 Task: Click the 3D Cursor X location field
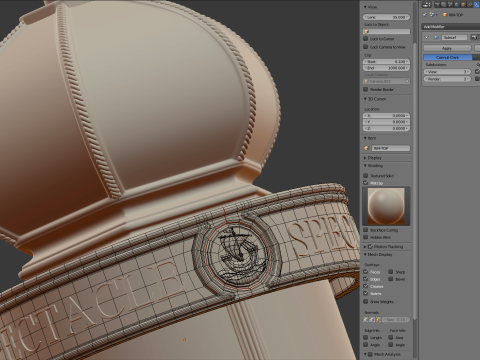coord(386,116)
